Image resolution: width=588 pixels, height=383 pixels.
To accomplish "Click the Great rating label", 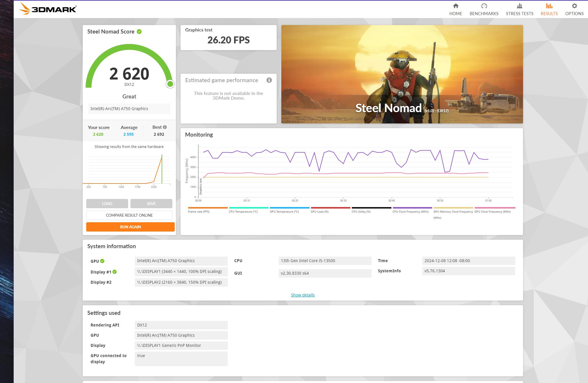I will (129, 96).
